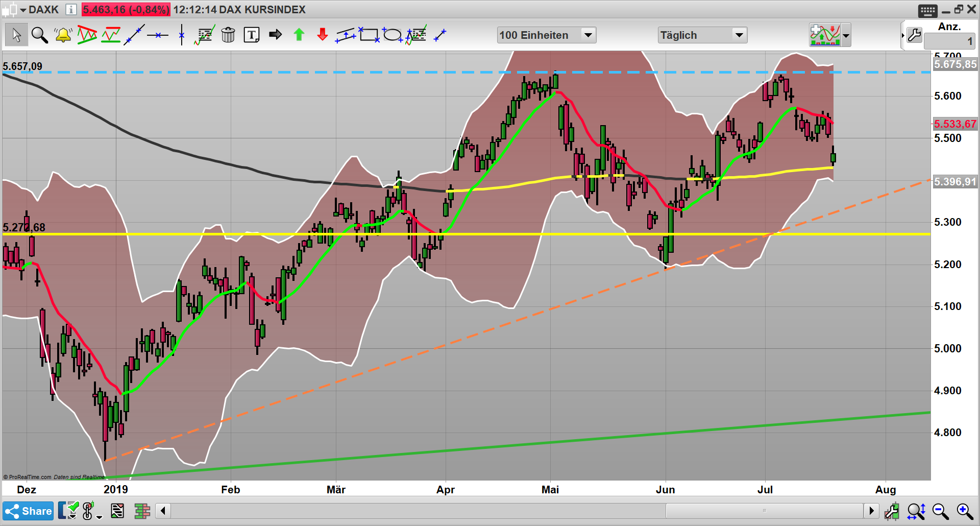Open the 100 Einheiten units dropdown
The height and width of the screenshot is (526, 980).
tap(546, 35)
